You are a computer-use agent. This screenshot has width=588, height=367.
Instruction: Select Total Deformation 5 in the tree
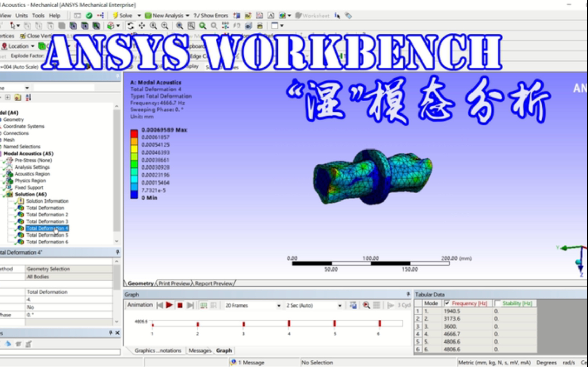47,235
